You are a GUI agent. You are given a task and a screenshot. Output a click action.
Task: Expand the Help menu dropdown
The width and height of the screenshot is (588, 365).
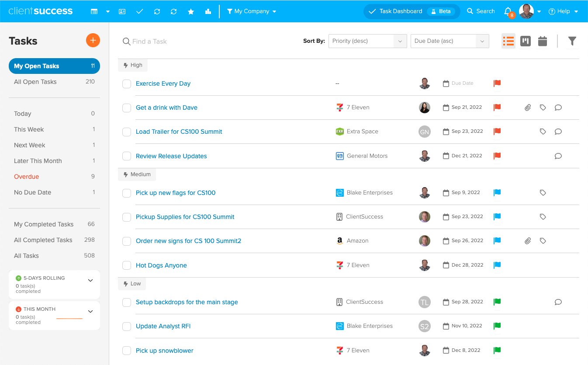pos(564,11)
